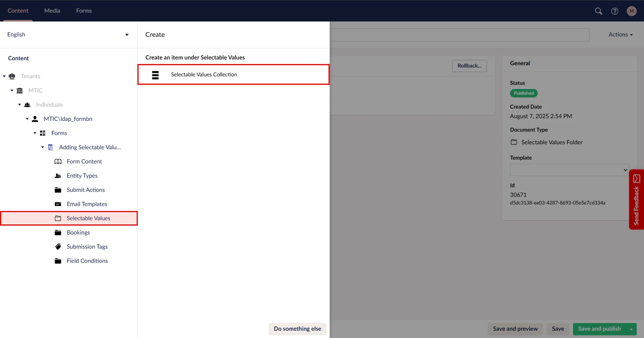Click the Do something else button
This screenshot has height=338, width=644.
click(297, 329)
